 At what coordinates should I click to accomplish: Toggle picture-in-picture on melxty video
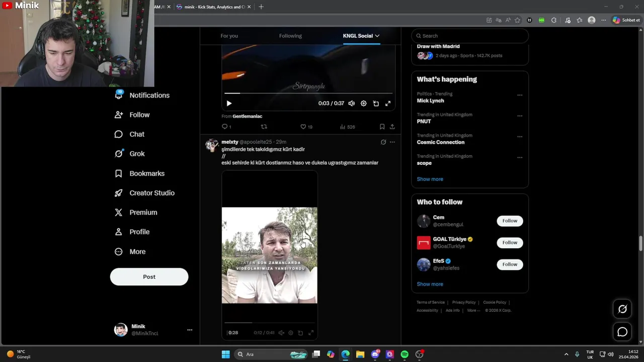(x=300, y=333)
